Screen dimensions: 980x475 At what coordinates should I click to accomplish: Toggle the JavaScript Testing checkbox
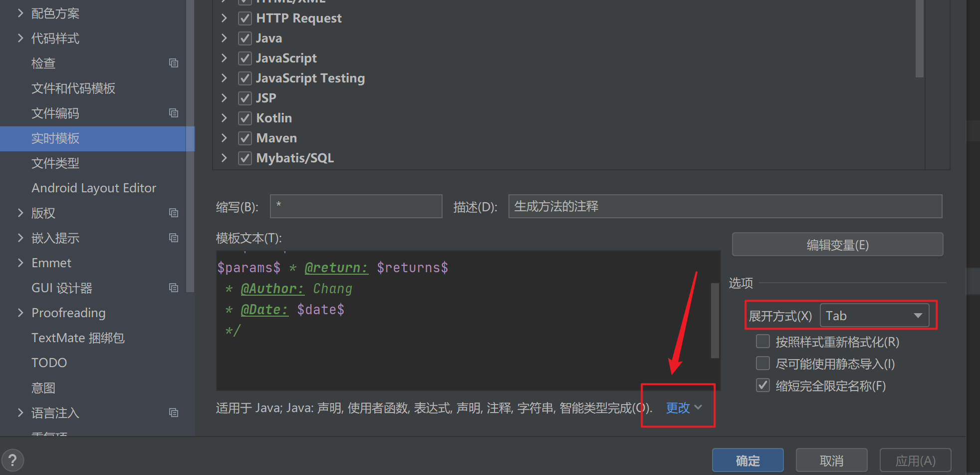(x=245, y=78)
